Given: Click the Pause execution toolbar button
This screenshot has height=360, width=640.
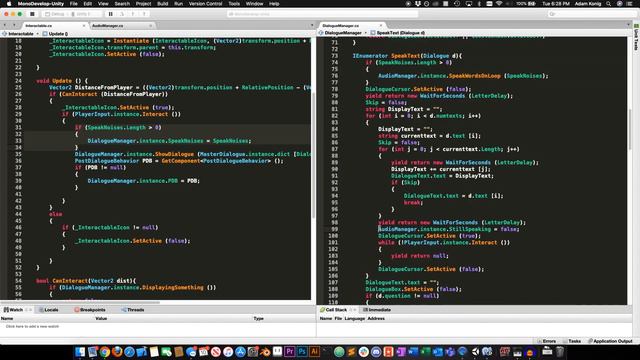Looking at the screenshot, I should point(110,14).
